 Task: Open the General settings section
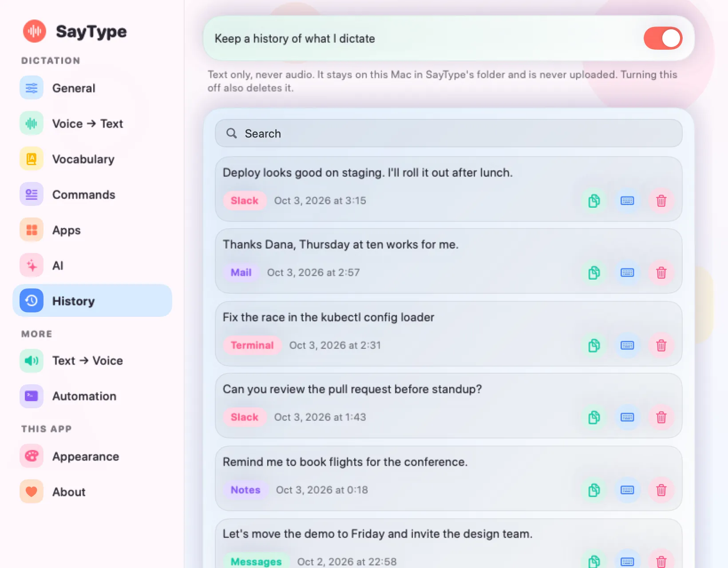click(92, 88)
